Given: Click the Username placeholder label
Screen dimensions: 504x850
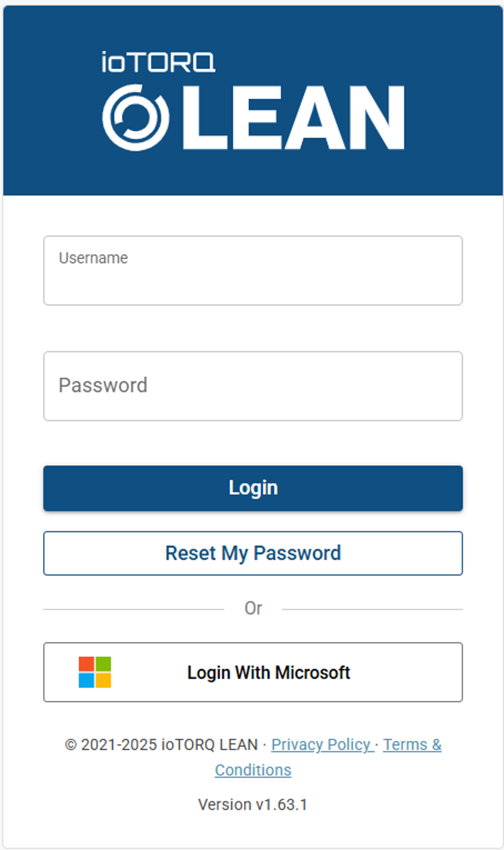Looking at the screenshot, I should point(93,258).
